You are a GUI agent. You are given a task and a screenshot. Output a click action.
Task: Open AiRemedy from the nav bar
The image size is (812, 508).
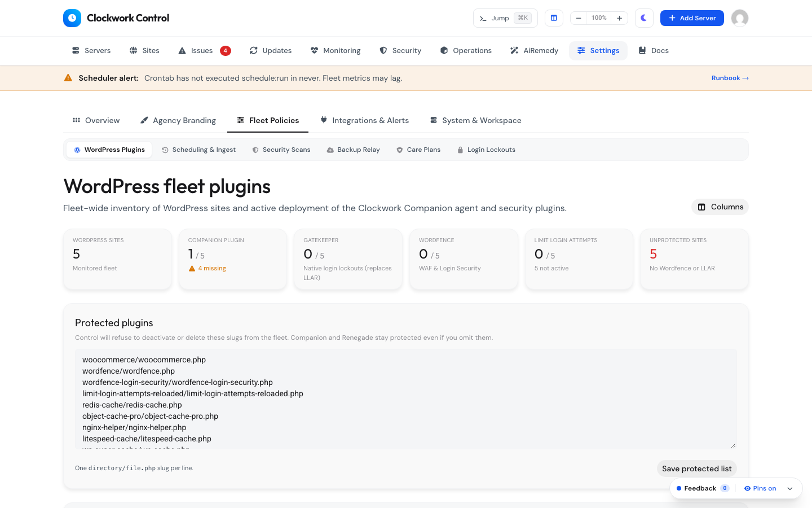click(534, 51)
